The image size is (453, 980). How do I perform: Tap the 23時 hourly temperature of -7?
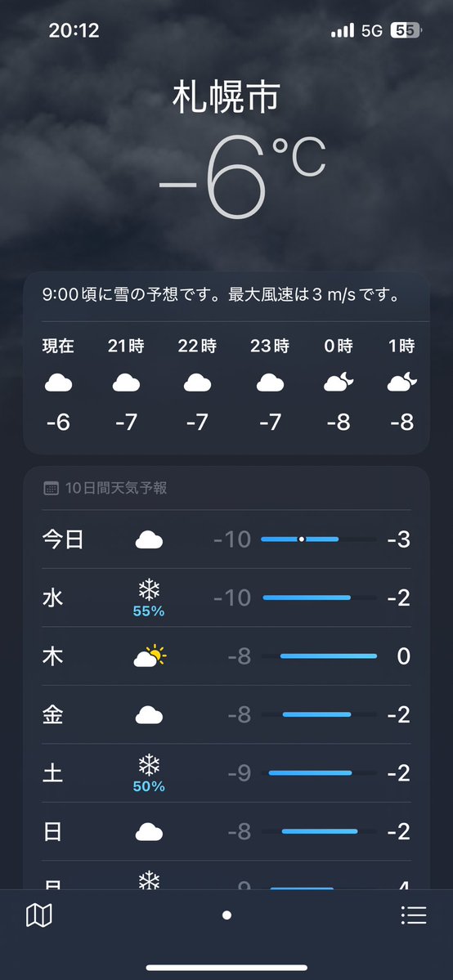click(x=271, y=423)
